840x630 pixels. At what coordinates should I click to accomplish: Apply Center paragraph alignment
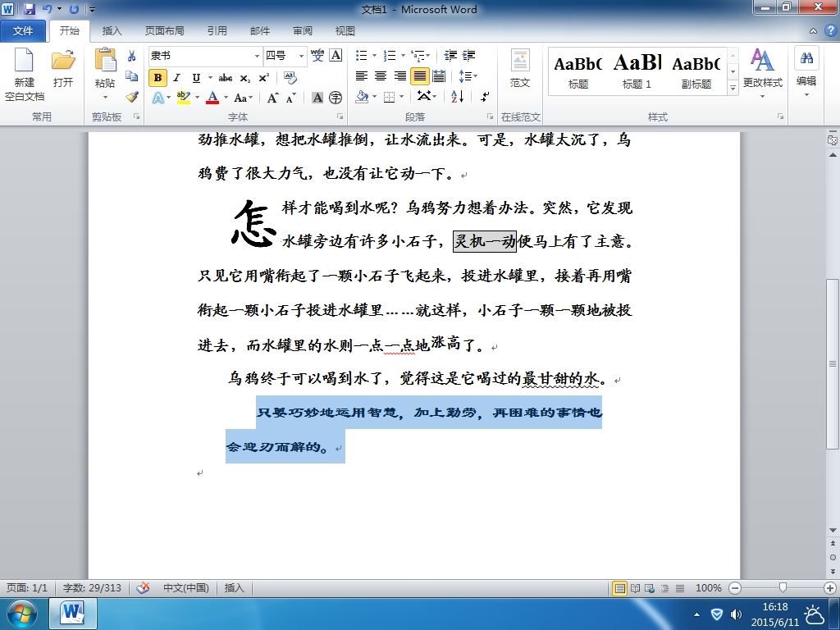(381, 76)
